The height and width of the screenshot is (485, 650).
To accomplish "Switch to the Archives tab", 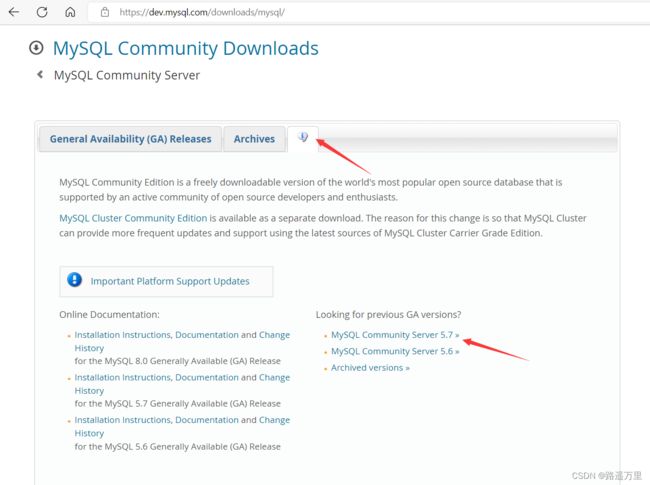I will tap(254, 139).
